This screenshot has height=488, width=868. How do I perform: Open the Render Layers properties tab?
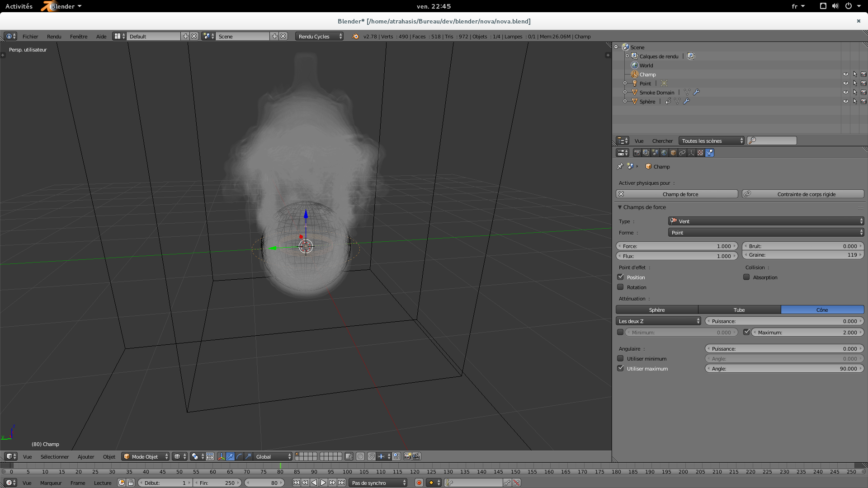click(646, 153)
